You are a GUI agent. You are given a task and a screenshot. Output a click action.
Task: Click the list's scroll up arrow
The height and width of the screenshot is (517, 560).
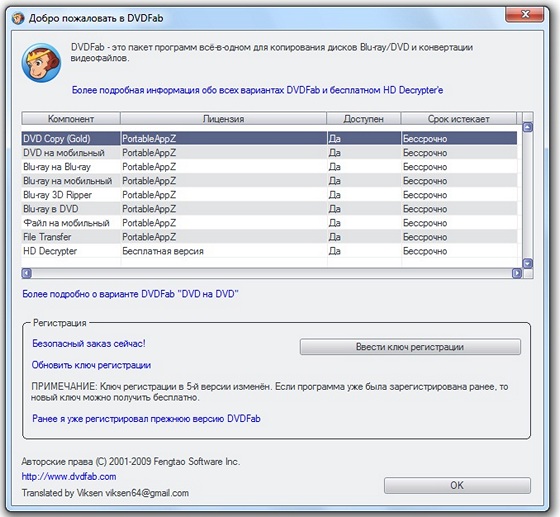coord(528,127)
